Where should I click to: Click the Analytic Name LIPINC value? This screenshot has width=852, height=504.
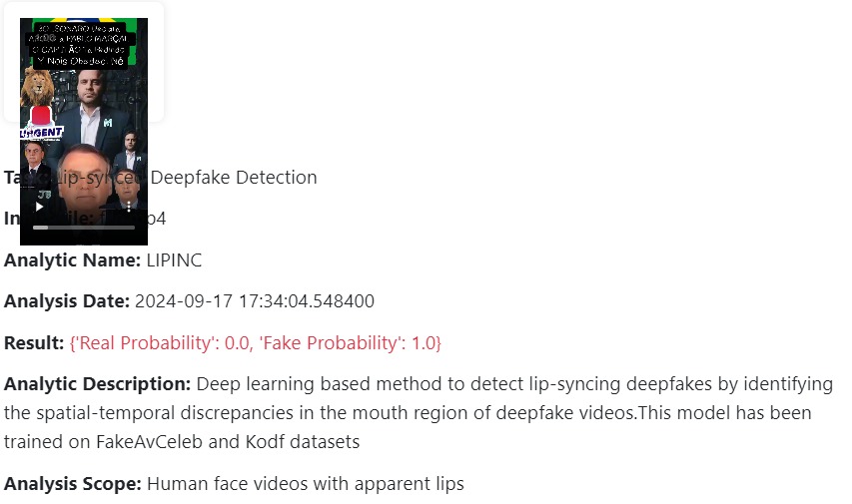[174, 260]
